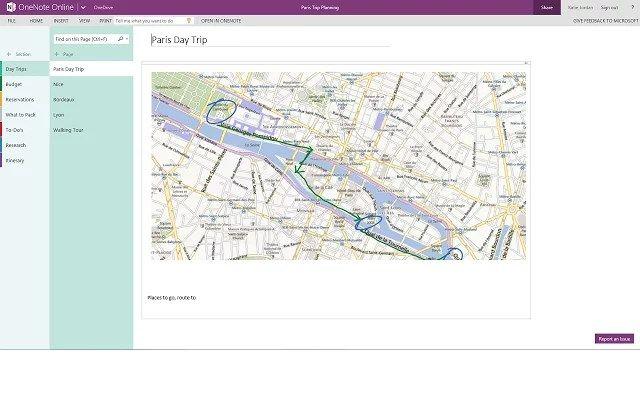Open the Reservations section

20,100
